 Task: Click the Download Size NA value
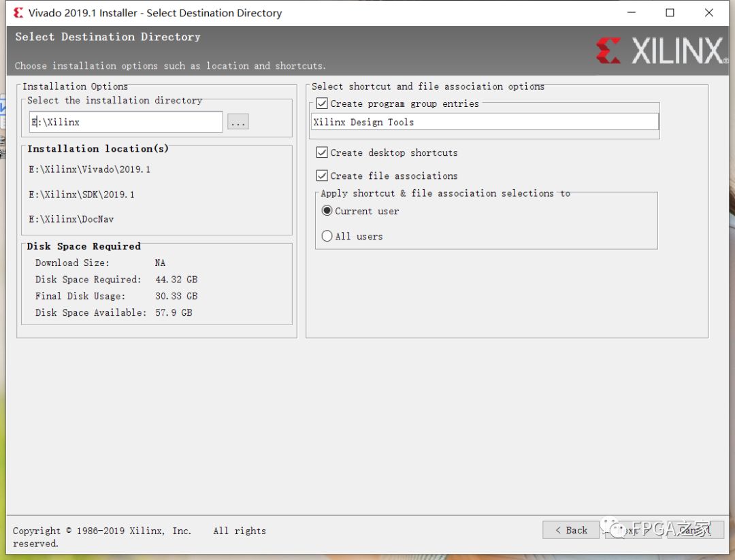point(160,263)
